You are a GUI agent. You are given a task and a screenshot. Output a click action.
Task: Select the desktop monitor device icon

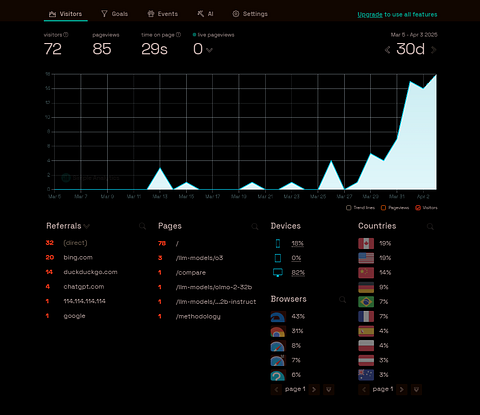(x=278, y=273)
